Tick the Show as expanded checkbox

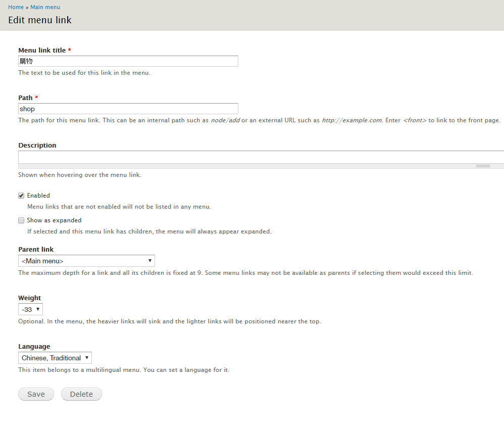click(x=21, y=220)
